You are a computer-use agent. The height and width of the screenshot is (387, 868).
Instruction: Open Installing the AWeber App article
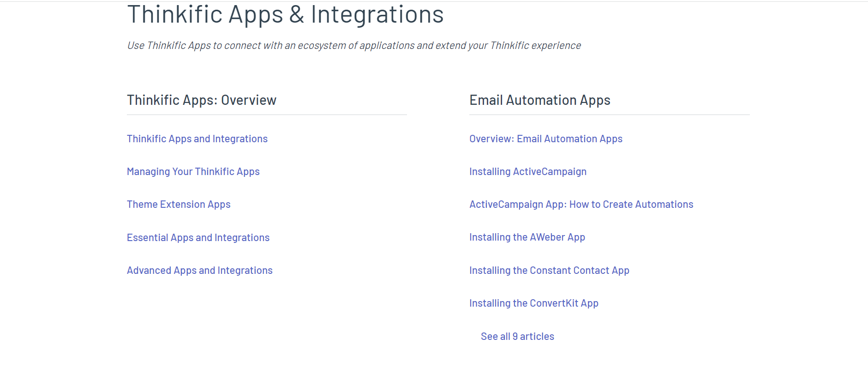pyautogui.click(x=527, y=237)
